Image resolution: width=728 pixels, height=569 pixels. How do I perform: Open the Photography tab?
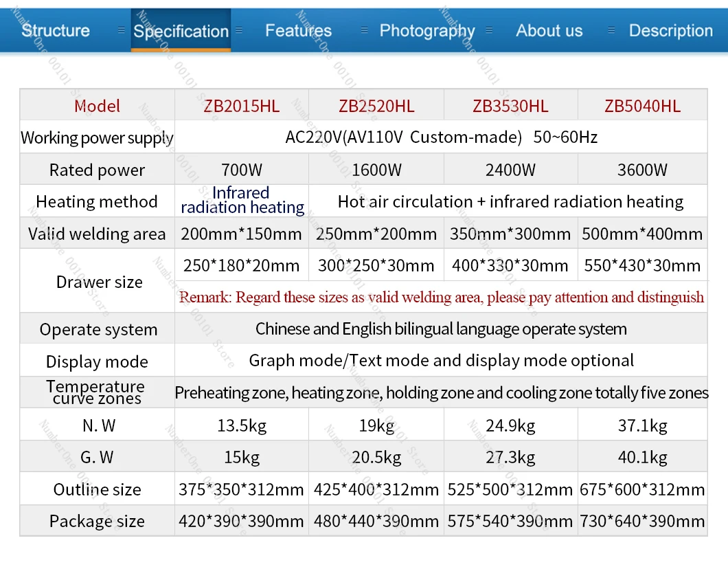[x=426, y=30]
